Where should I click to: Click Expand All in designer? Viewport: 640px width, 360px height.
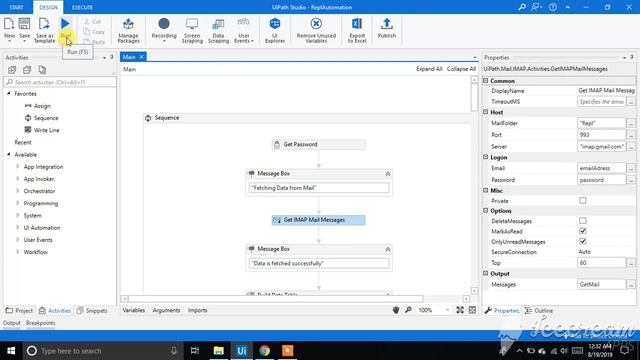tap(429, 69)
